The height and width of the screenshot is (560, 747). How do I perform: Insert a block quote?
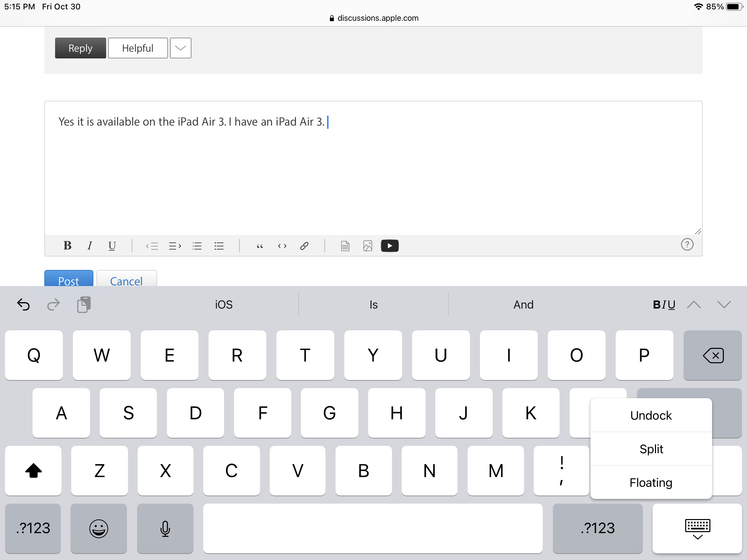pyautogui.click(x=260, y=246)
